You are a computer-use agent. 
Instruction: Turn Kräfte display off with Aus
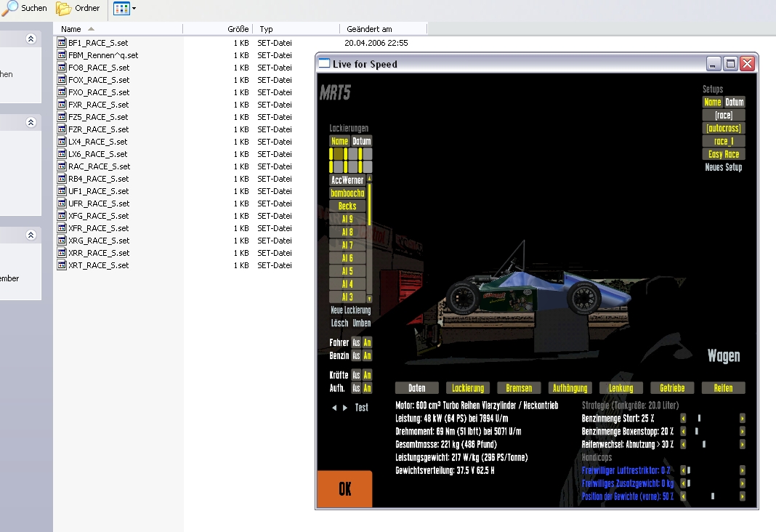coord(356,375)
